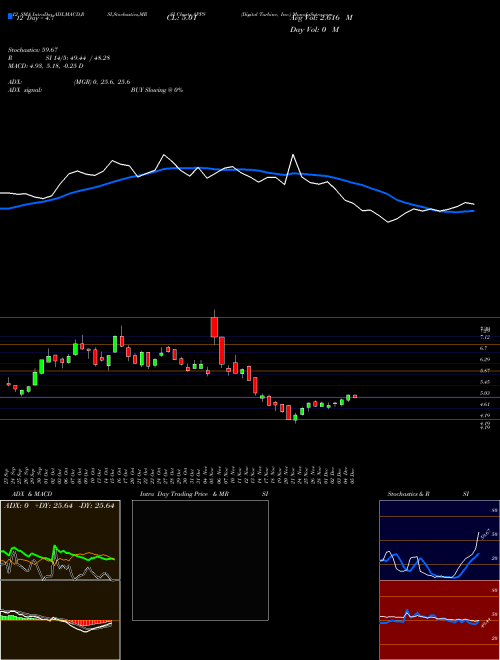The width and height of the screenshot is (500, 660).
Task: Click the 'SI 14/3: 49.44 / 48.28' value
Action: coord(78,58)
